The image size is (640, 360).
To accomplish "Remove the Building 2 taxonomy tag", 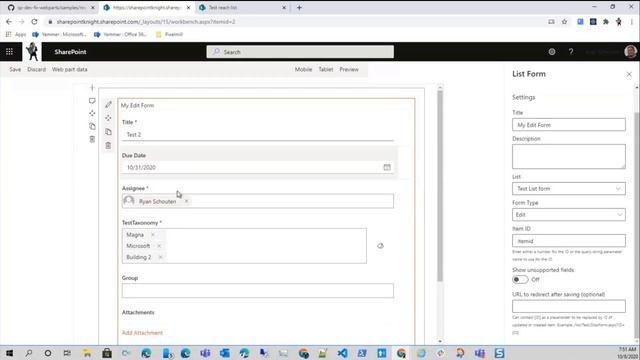I will pyautogui.click(x=160, y=257).
